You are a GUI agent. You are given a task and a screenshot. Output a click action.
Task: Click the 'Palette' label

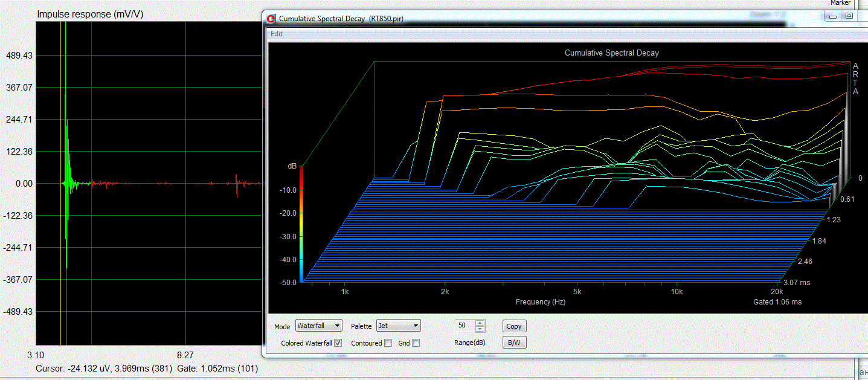pos(361,326)
